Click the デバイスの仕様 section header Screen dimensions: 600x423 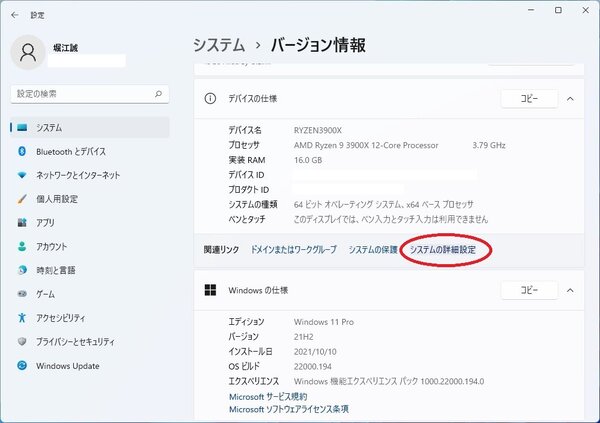click(389, 99)
